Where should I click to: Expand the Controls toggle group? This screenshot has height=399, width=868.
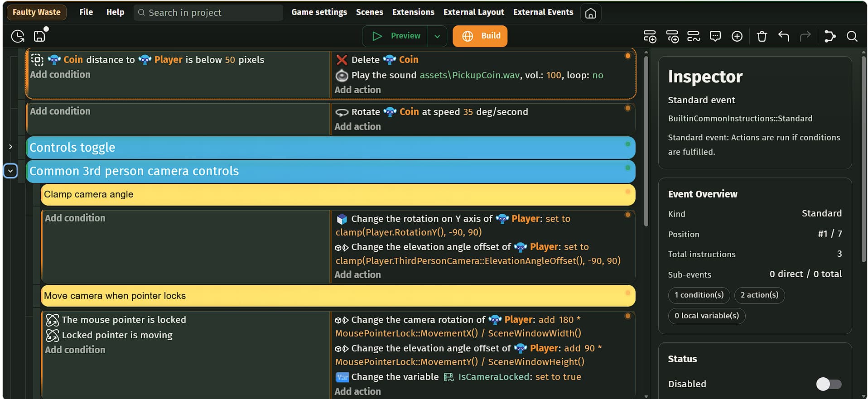click(x=10, y=147)
